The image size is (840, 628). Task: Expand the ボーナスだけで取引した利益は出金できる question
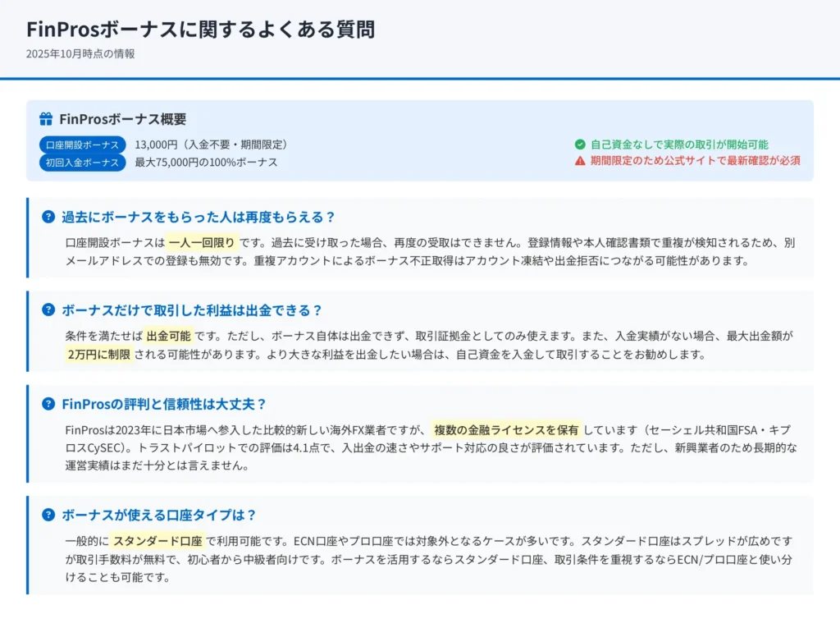pos(192,310)
